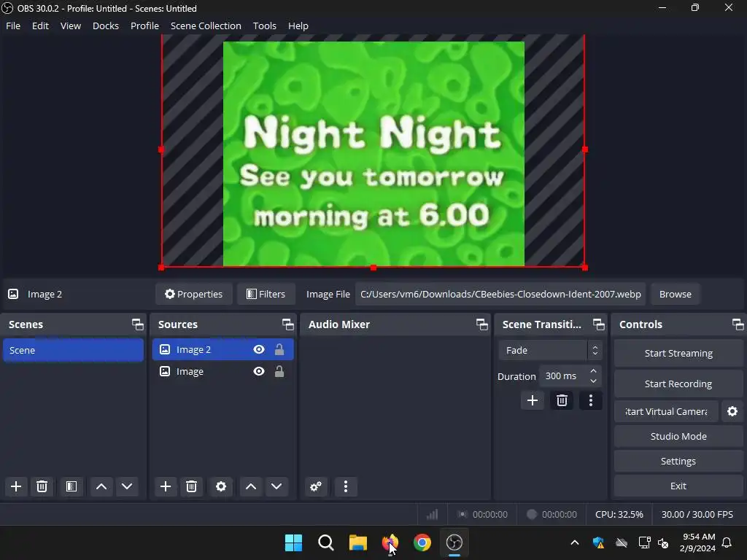Move scene up with arrow
Viewport: 747px width, 560px height.
coord(101,486)
